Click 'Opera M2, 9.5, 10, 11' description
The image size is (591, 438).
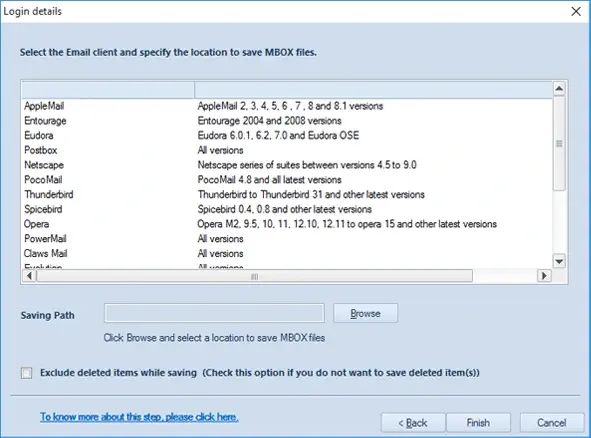pyautogui.click(x=347, y=224)
